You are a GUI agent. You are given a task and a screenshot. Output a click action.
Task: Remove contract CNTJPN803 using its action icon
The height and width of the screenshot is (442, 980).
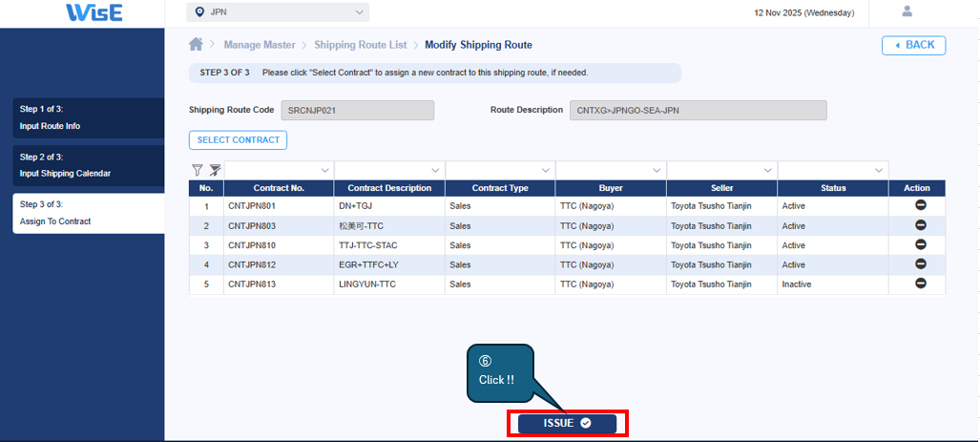click(920, 225)
